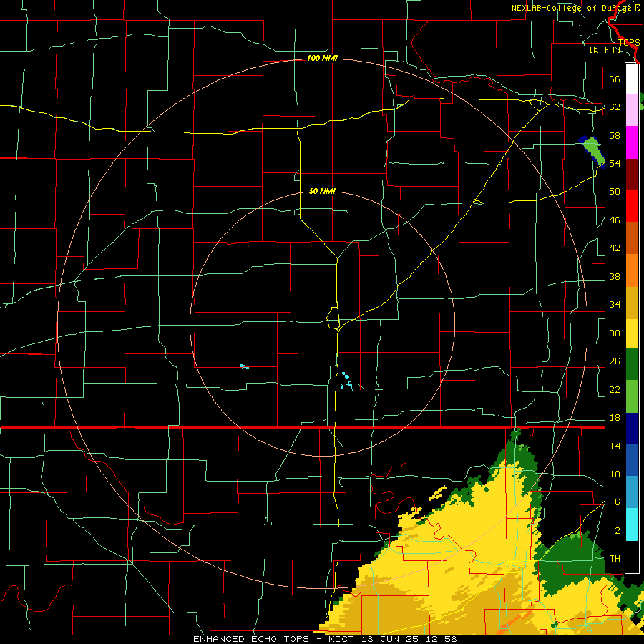Click the 54 value on the scale
Viewport: 644px width, 644px height.
[x=615, y=163]
